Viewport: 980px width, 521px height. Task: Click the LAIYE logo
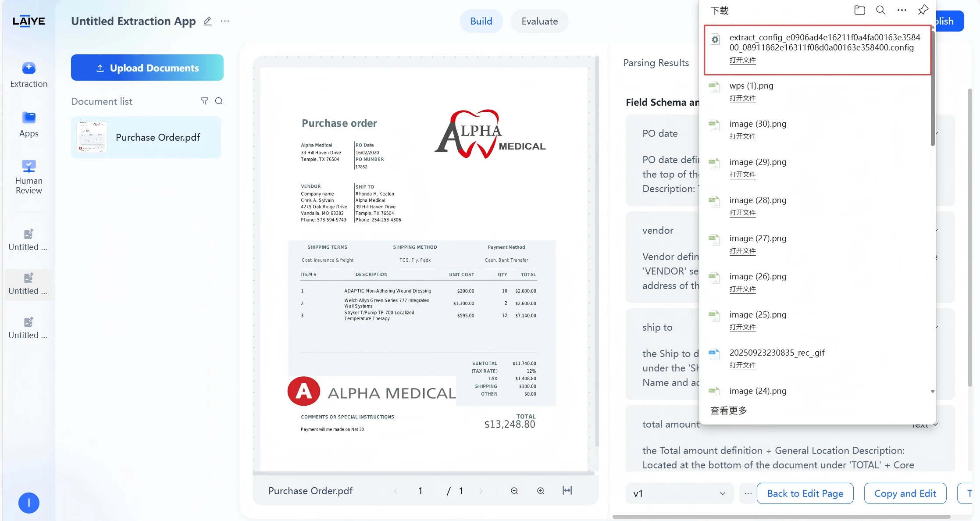[x=29, y=21]
